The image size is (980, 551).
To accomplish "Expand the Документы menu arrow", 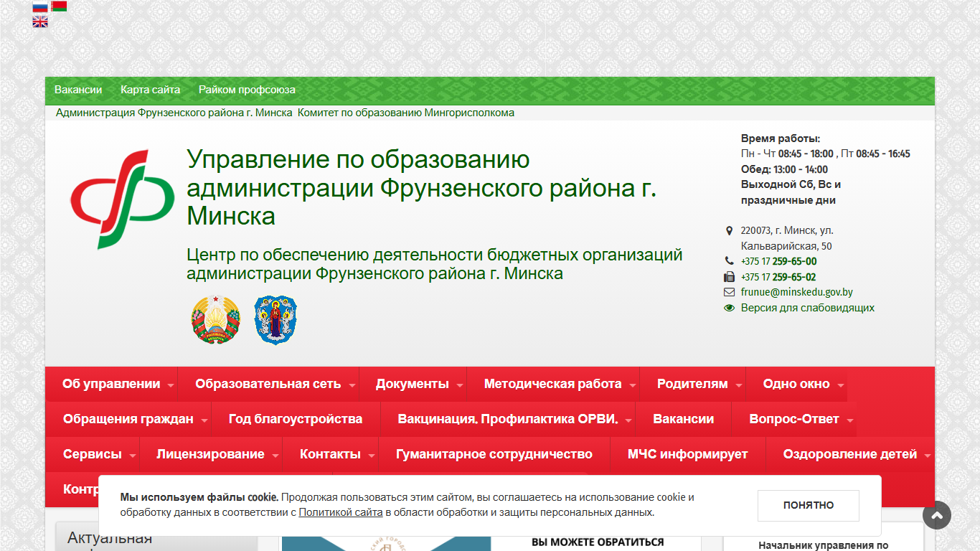I will tap(460, 385).
